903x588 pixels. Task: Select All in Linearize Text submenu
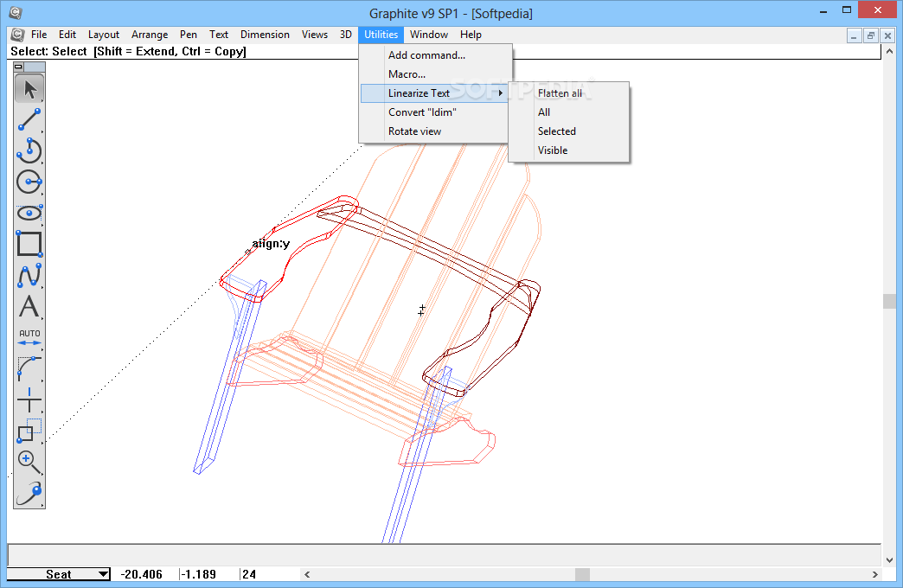[x=569, y=112]
